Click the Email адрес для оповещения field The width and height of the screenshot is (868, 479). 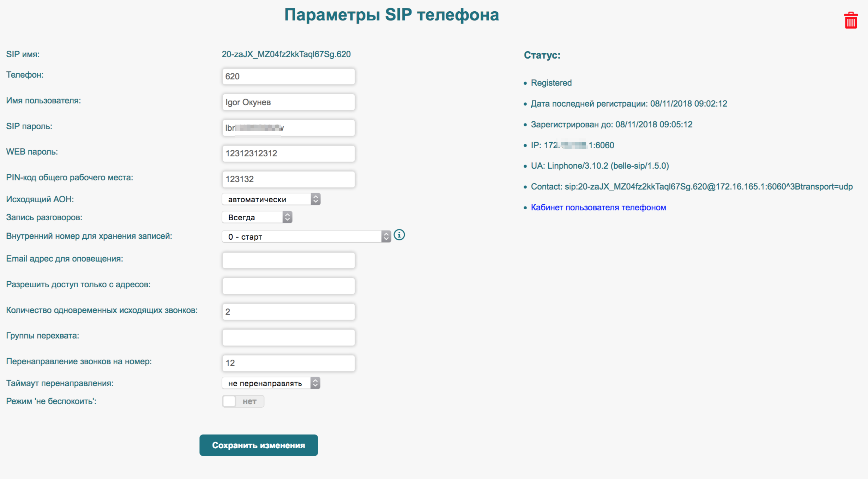coord(288,261)
